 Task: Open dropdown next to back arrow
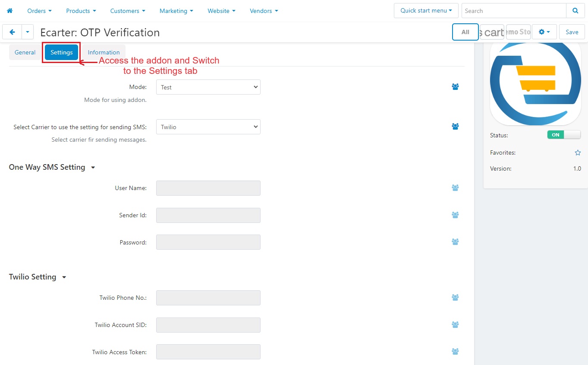[28, 32]
